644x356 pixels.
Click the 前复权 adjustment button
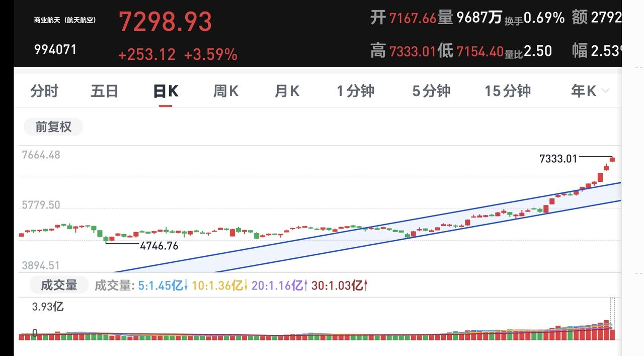(x=53, y=127)
